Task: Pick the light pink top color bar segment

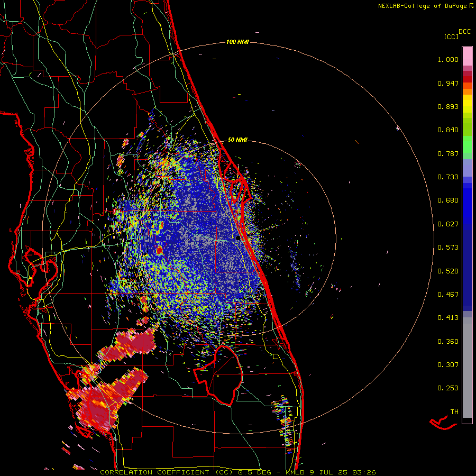Action: 467,57
